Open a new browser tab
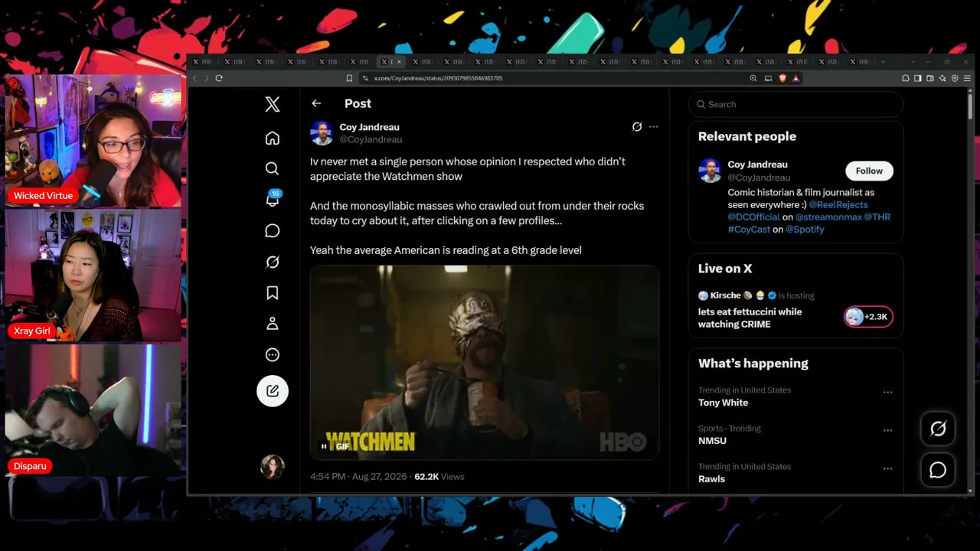The image size is (980, 551). pyautogui.click(x=883, y=62)
